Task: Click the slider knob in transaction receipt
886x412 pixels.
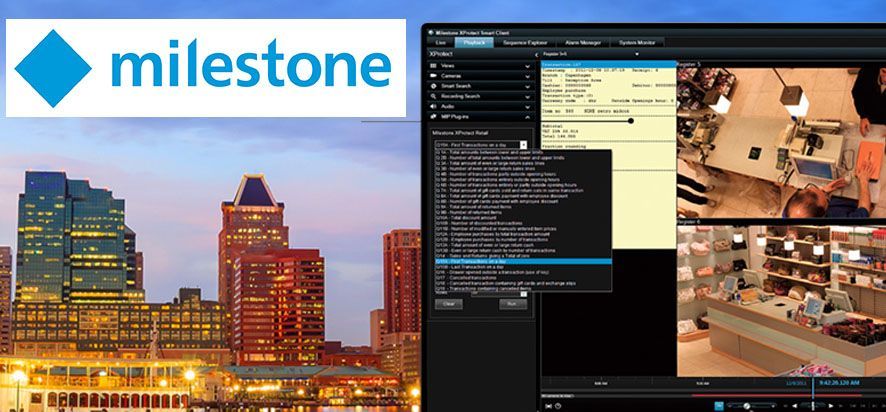Action: coord(631,120)
